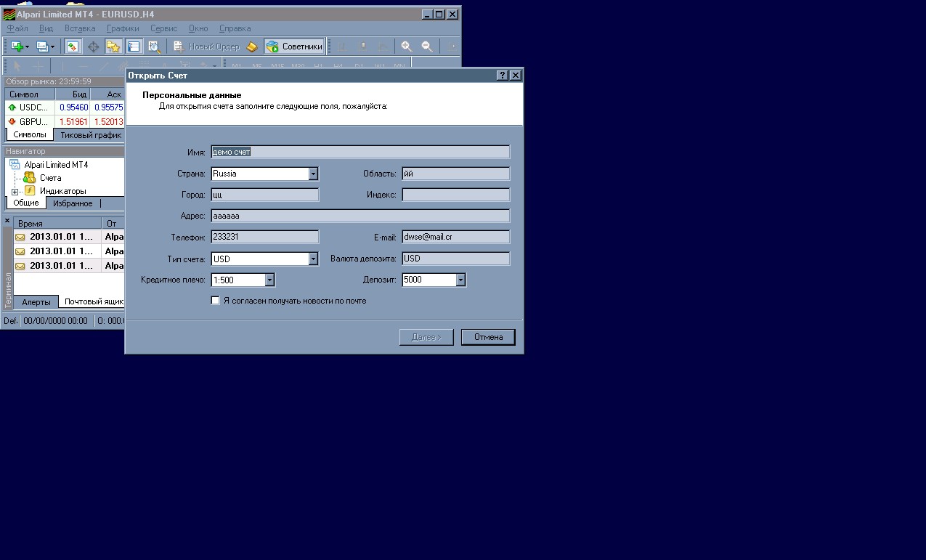This screenshot has height=560, width=926.
Task: Open the Депозит amount dropdown
Action: click(x=460, y=280)
